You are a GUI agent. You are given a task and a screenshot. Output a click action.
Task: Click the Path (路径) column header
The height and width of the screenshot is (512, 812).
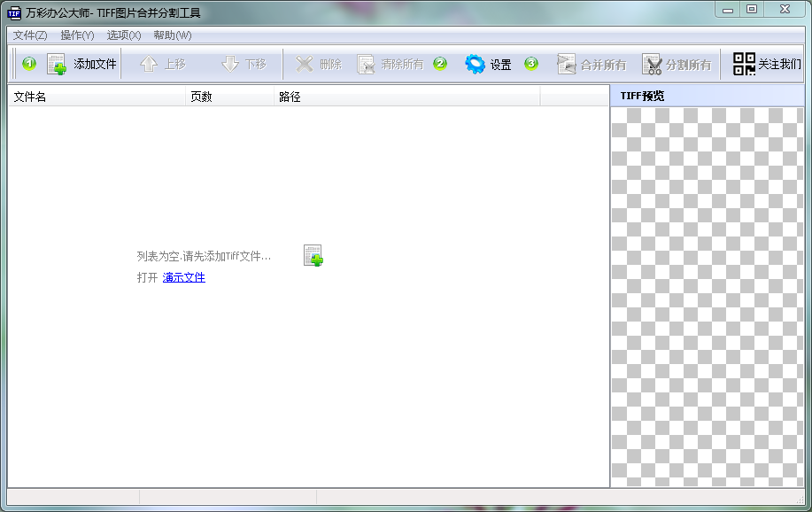(x=406, y=97)
